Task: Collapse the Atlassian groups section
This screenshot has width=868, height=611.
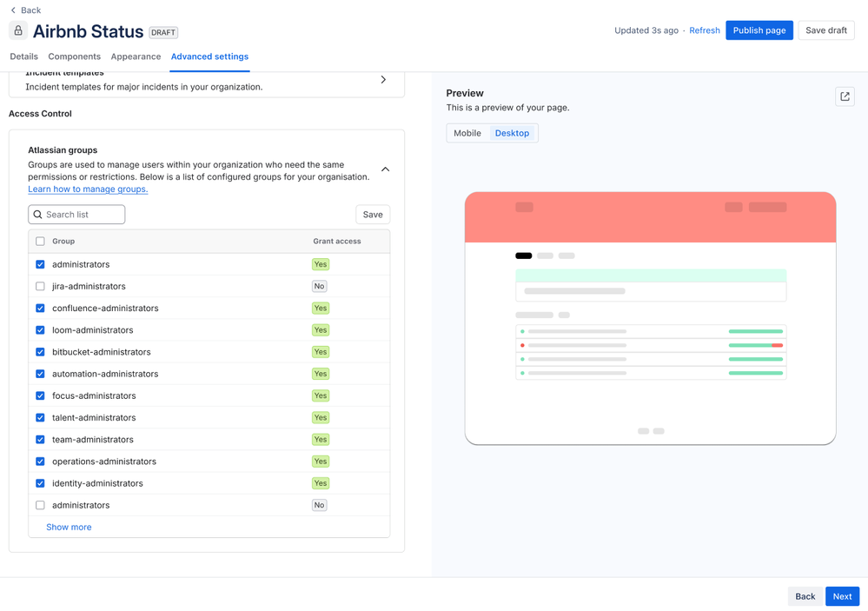Action: pyautogui.click(x=385, y=169)
